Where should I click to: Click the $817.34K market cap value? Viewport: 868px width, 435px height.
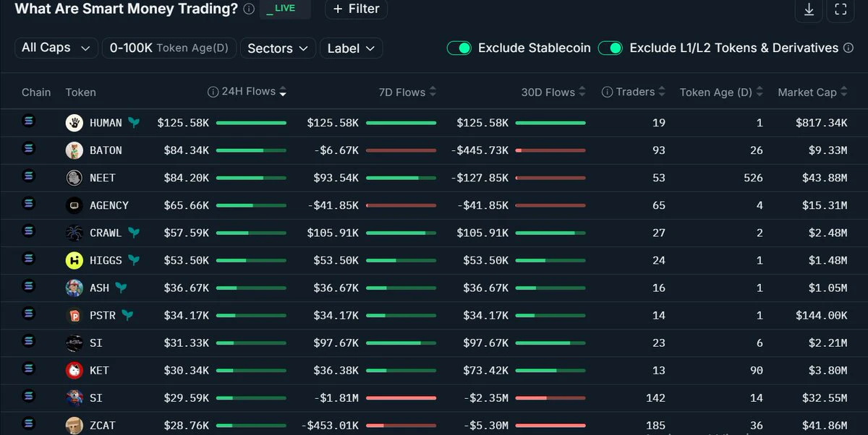821,123
